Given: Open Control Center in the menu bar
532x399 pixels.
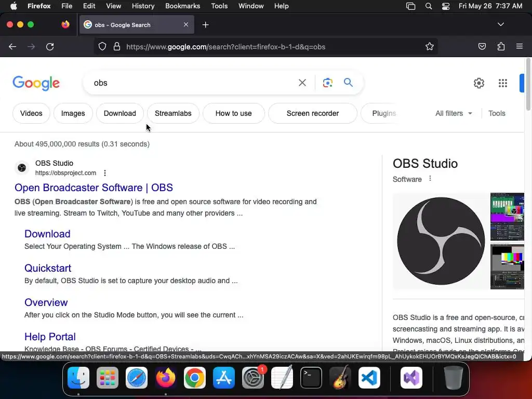Looking at the screenshot, I should [445, 6].
